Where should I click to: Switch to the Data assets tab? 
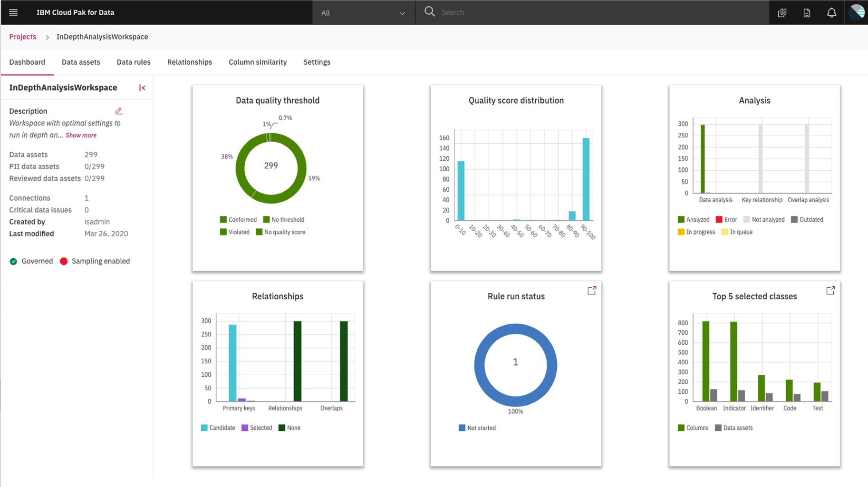tap(80, 62)
